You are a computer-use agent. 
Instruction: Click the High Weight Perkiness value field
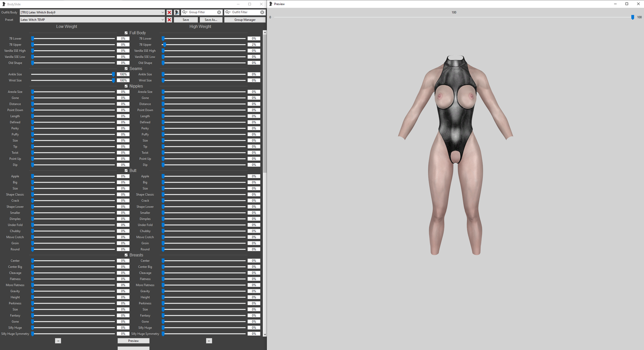click(x=254, y=303)
